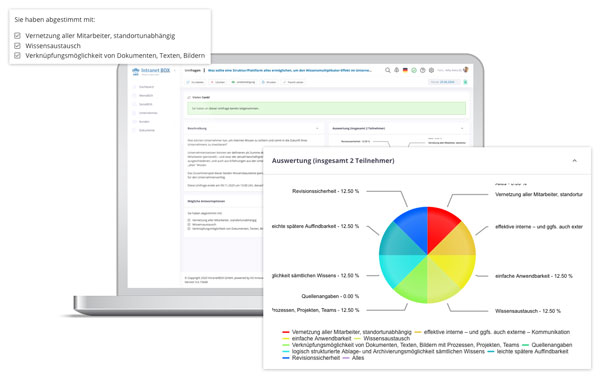Click the green checkmark status icon
This screenshot has width=600, height=378.
[414, 70]
